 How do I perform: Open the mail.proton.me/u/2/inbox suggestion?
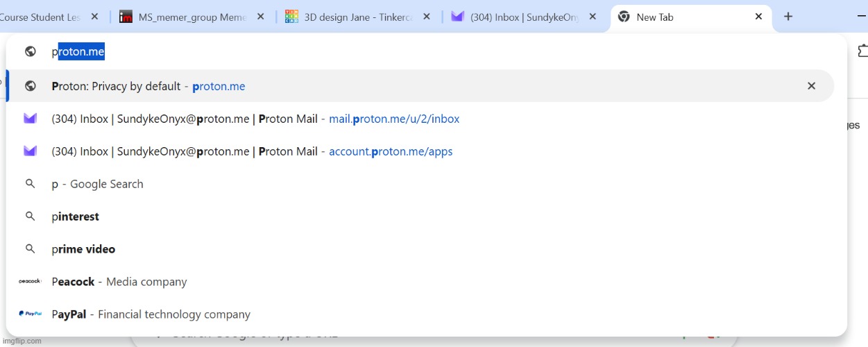click(420, 119)
